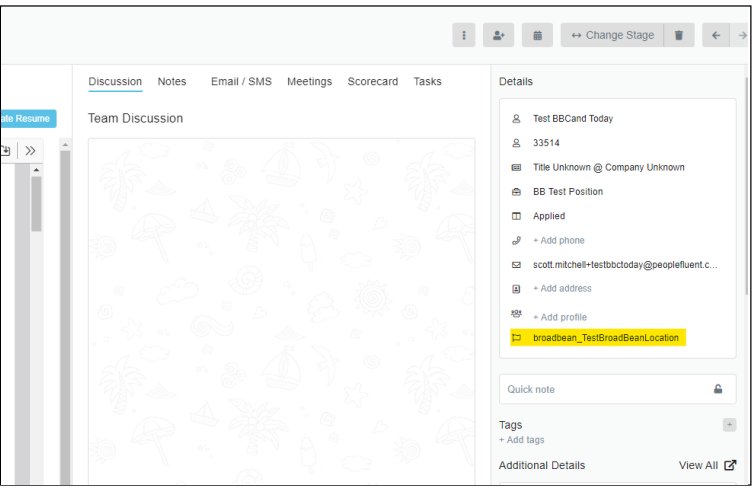The width and height of the screenshot is (753, 490).
Task: Toggle the lock icon on Quick note
Action: tap(718, 389)
